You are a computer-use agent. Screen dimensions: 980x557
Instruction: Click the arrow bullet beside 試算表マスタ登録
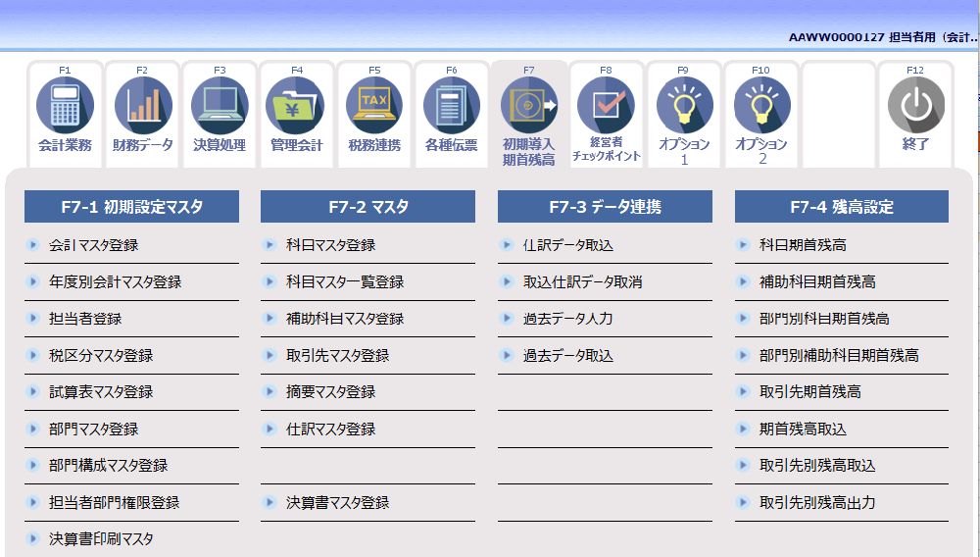32,391
